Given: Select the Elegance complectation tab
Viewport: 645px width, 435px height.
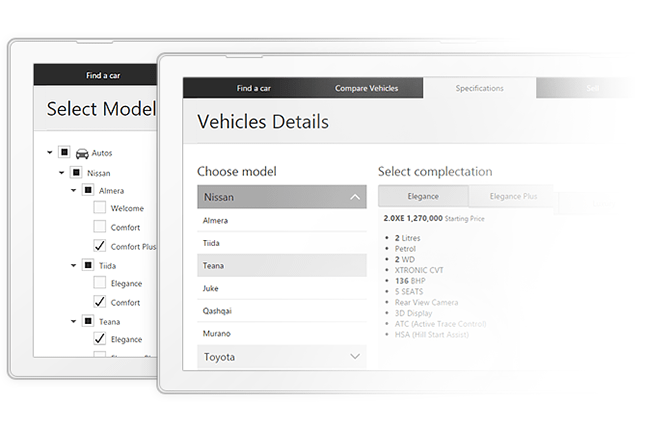Looking at the screenshot, I should (423, 196).
